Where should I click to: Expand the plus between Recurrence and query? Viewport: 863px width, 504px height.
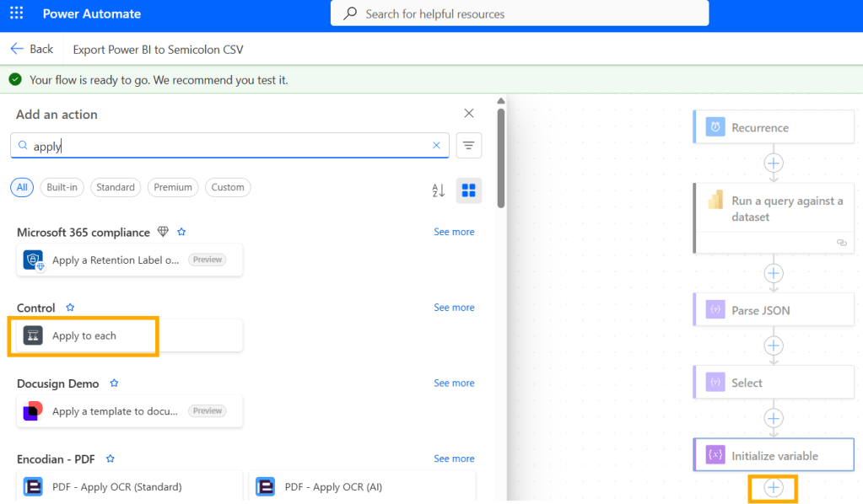coord(773,164)
